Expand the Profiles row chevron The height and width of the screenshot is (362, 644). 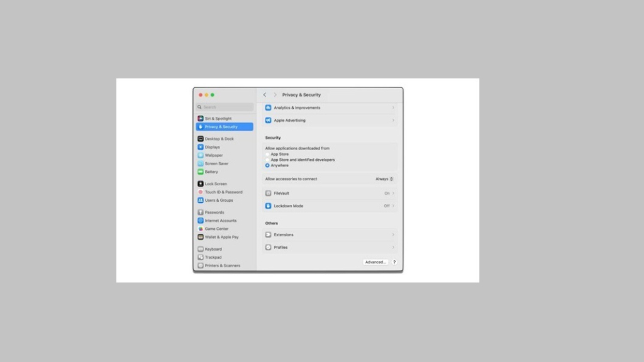click(393, 247)
